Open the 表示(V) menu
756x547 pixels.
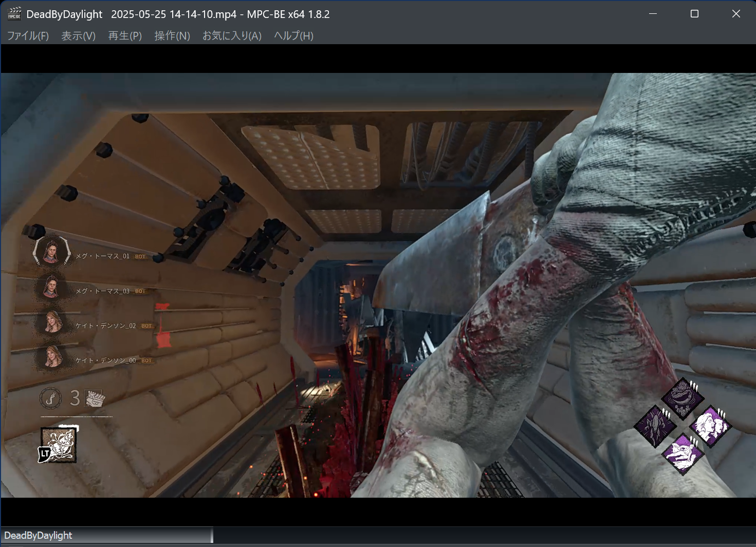tap(79, 35)
